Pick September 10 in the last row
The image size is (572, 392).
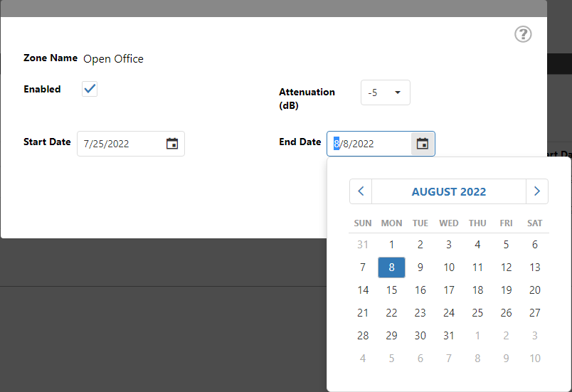535,359
